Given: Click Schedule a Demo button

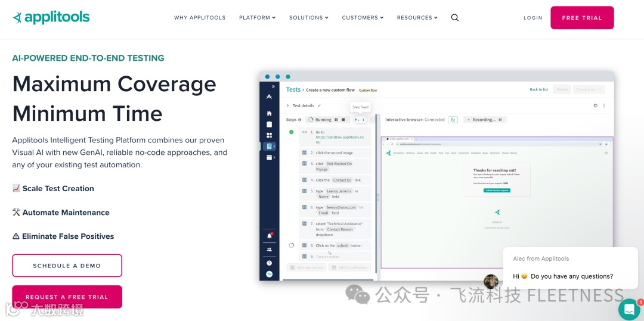Looking at the screenshot, I should [x=67, y=266].
